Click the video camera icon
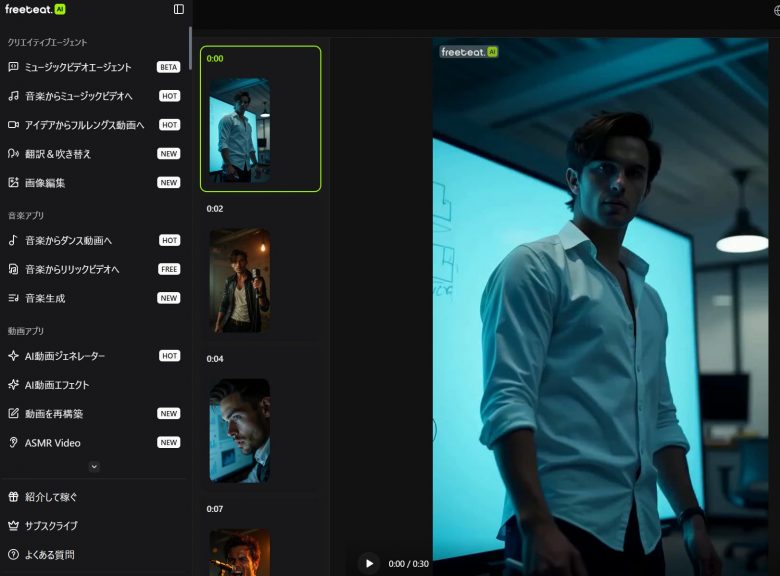780x576 pixels. tap(13, 125)
